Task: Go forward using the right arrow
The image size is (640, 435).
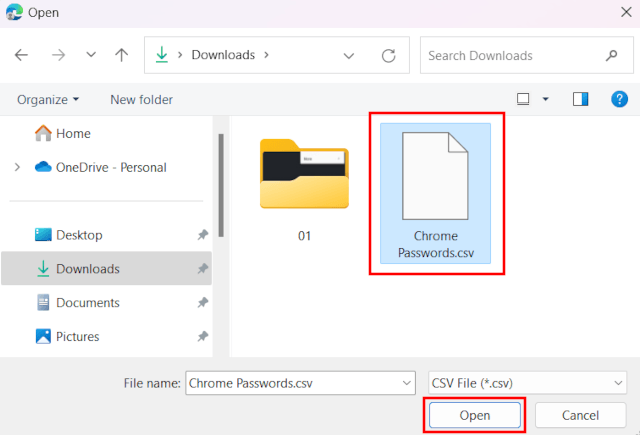Action: pos(58,55)
